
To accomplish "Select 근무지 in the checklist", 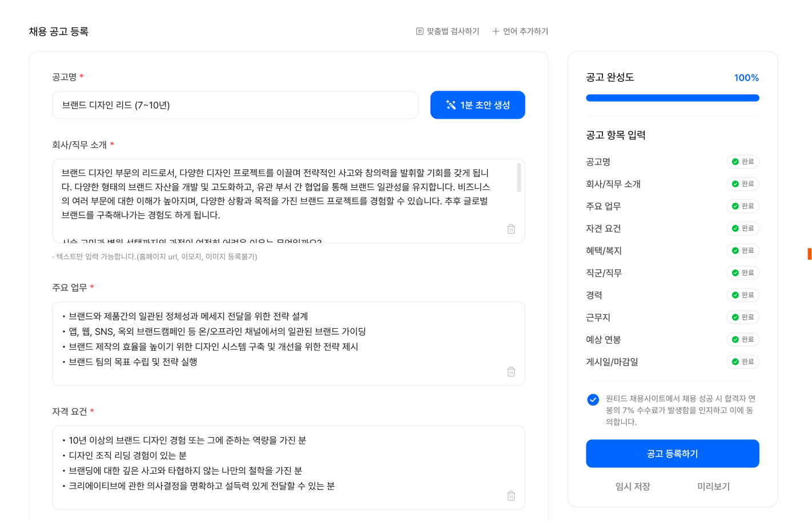I will pyautogui.click(x=598, y=317).
